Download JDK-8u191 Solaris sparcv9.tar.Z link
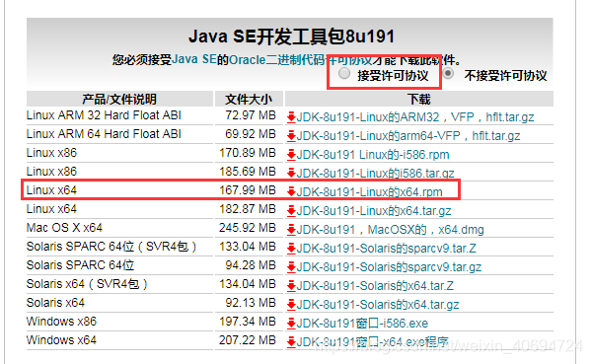The width and height of the screenshot is (592, 364). 387,249
